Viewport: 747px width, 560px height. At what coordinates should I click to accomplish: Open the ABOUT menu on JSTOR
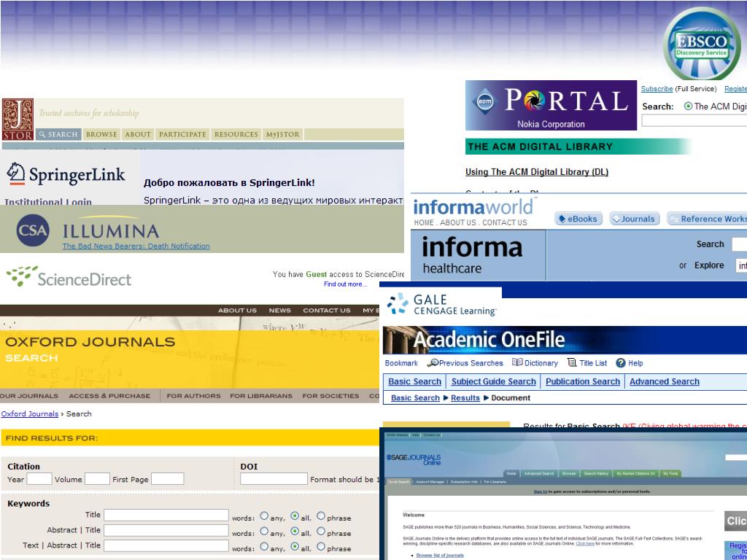(138, 134)
